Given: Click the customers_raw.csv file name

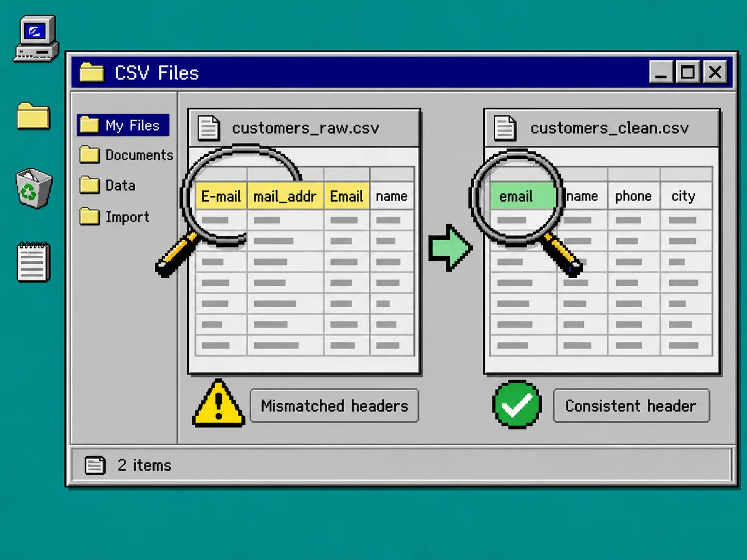Looking at the screenshot, I should point(305,128).
